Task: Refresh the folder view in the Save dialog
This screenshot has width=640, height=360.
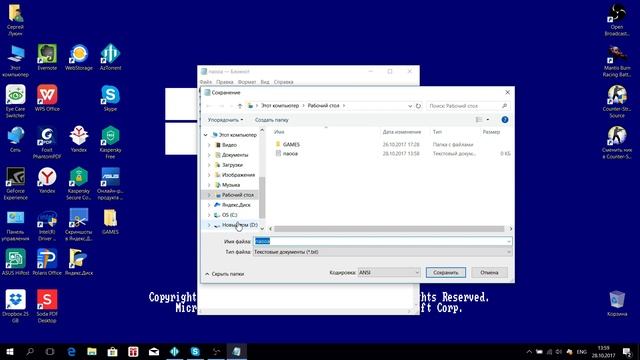Action: pyautogui.click(x=418, y=106)
